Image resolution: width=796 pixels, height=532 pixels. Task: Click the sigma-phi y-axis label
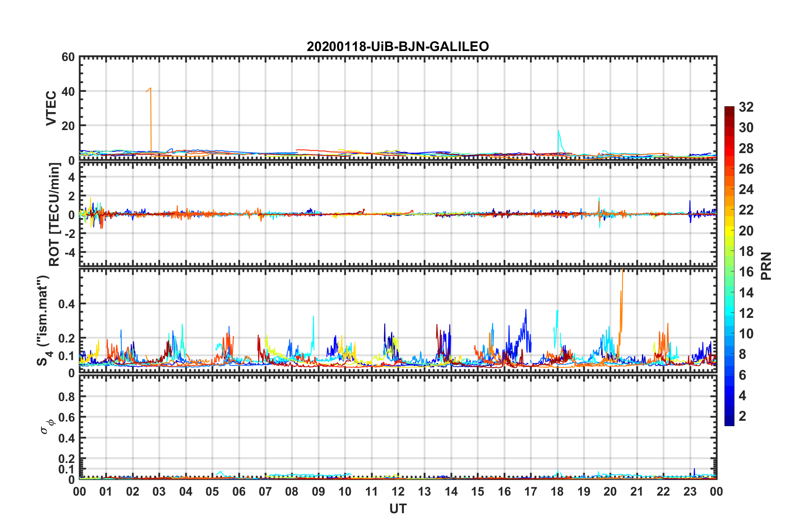(48, 426)
